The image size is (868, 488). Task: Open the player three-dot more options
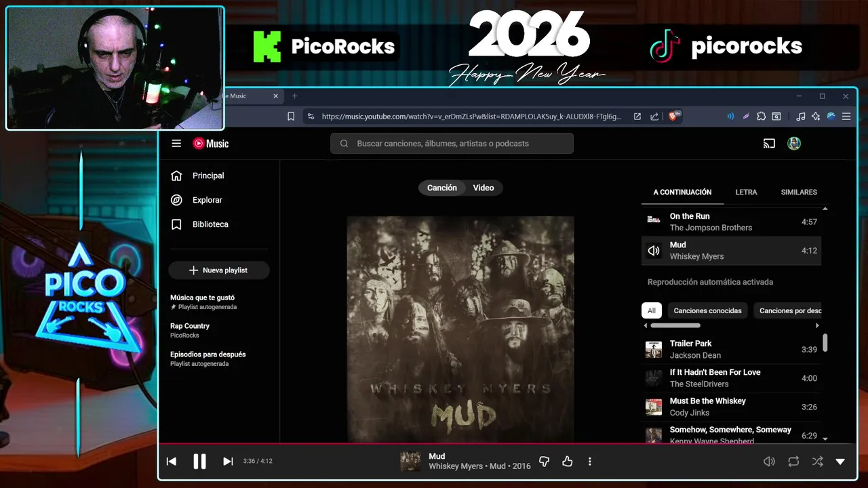[589, 462]
